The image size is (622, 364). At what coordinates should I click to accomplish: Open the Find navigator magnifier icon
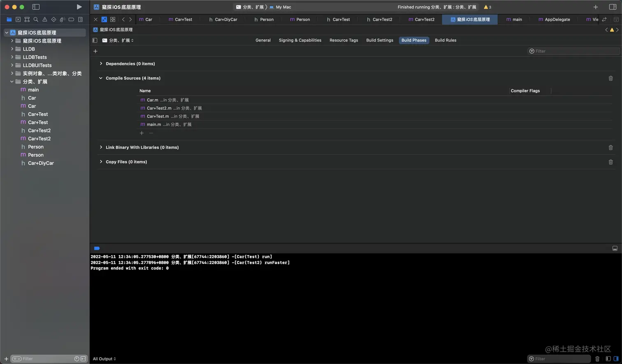click(x=36, y=19)
